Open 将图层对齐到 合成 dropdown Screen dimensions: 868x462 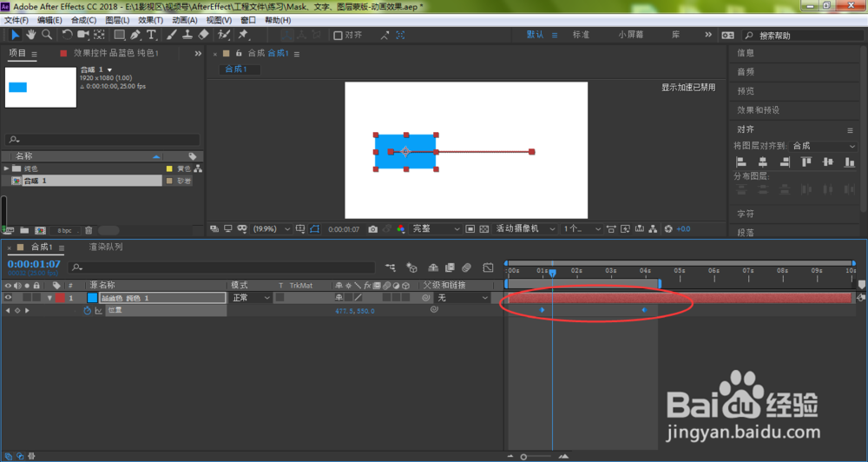(x=824, y=146)
